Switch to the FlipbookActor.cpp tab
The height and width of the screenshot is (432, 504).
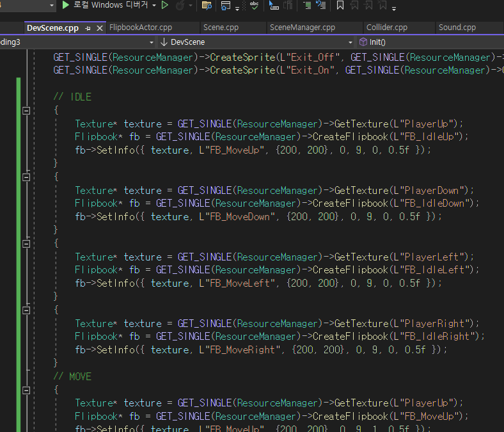coord(141,28)
